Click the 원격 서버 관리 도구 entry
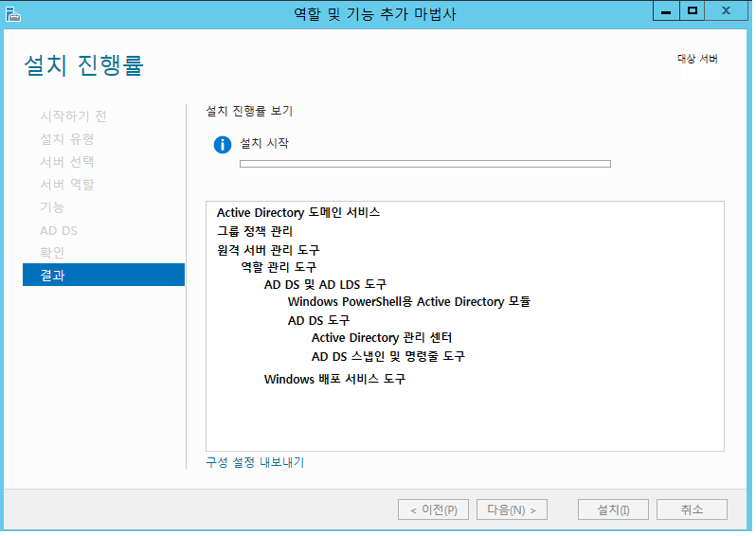This screenshot has width=756, height=536. (268, 250)
